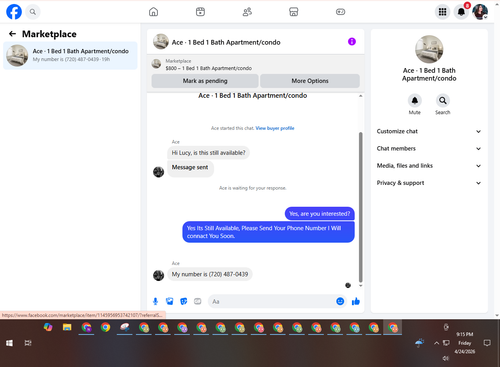Click the right panel listing name text
Image resolution: width=500 pixels, height=367 pixels.
[429, 74]
